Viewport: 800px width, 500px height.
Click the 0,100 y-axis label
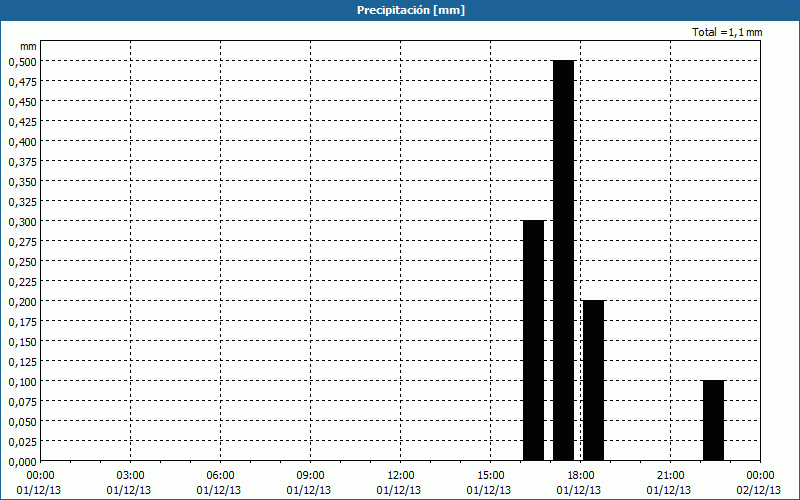(x=22, y=382)
